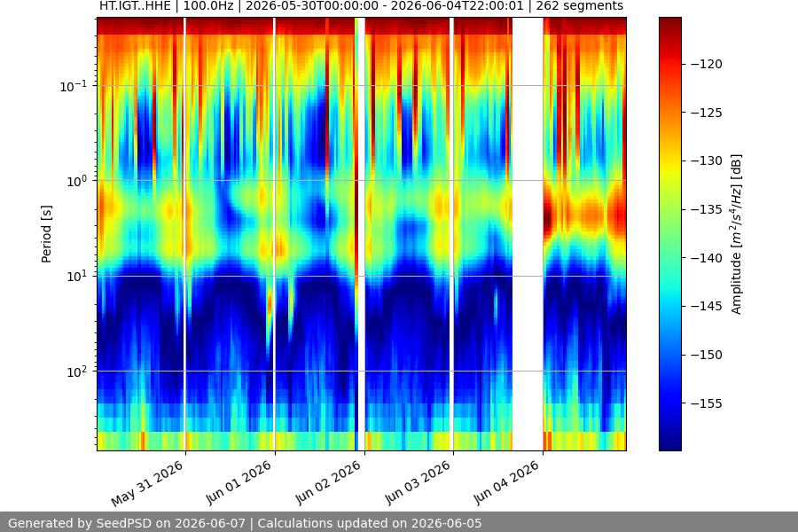Click the 'Period [s]' y-axis label
798x532 pixels.
point(46,234)
